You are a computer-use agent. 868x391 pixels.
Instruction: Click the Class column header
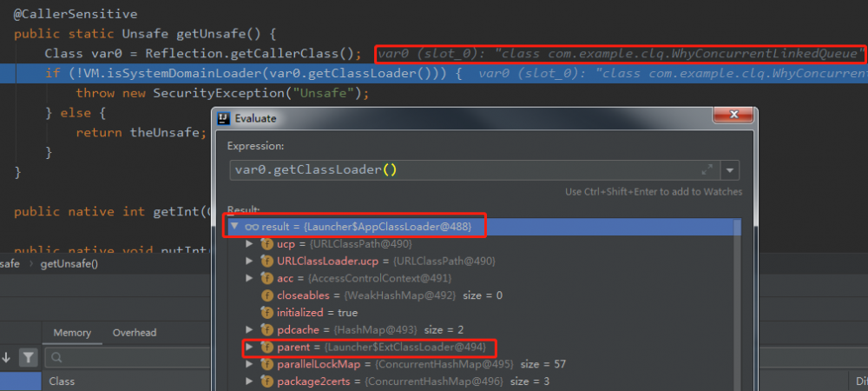click(x=62, y=381)
